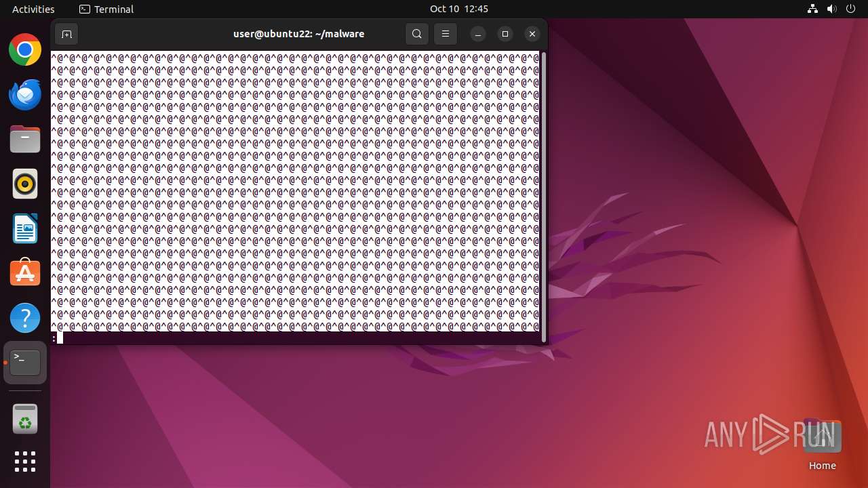Open Thunderbird Mail from the dock
Screen dimensions: 868x488
(x=25, y=94)
